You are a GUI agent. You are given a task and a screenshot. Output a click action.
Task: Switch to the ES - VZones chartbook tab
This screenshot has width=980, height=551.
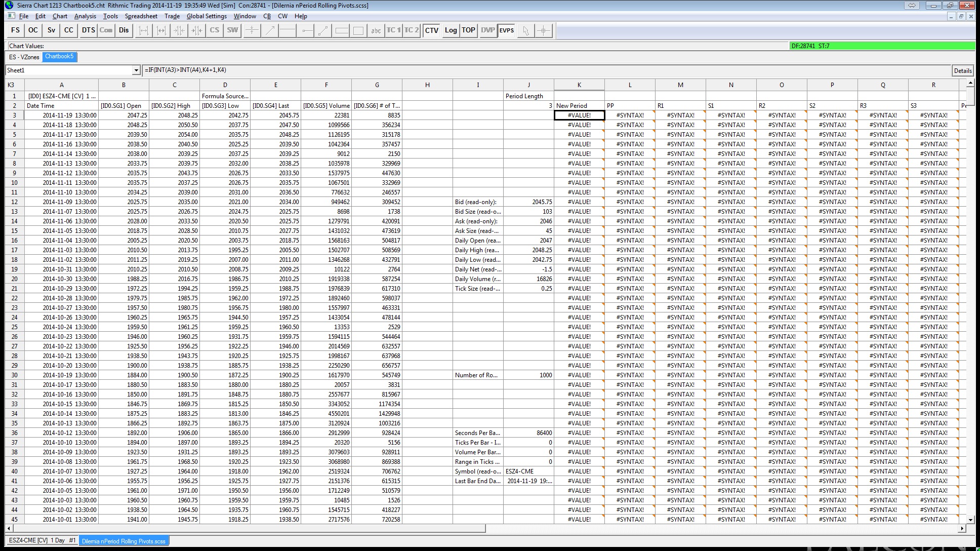coord(24,57)
